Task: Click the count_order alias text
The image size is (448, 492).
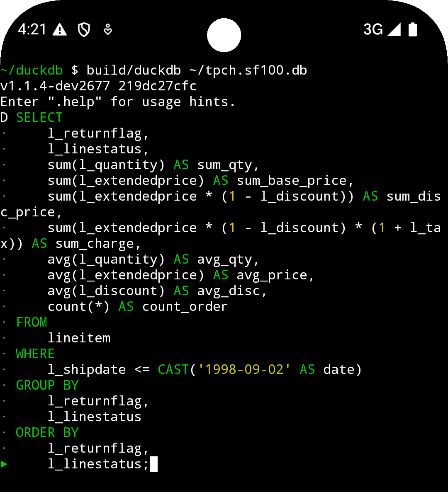Action: tap(185, 306)
